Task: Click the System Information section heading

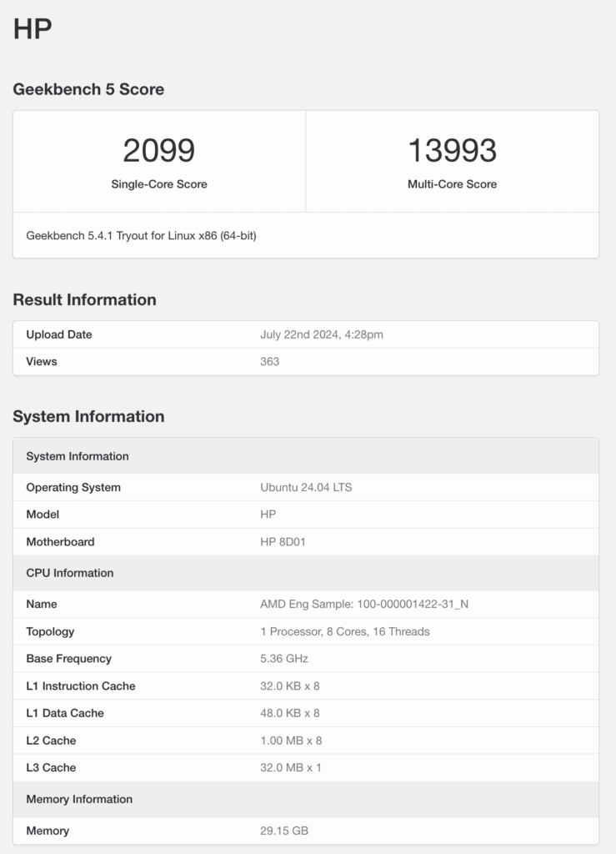Action: 88,416
